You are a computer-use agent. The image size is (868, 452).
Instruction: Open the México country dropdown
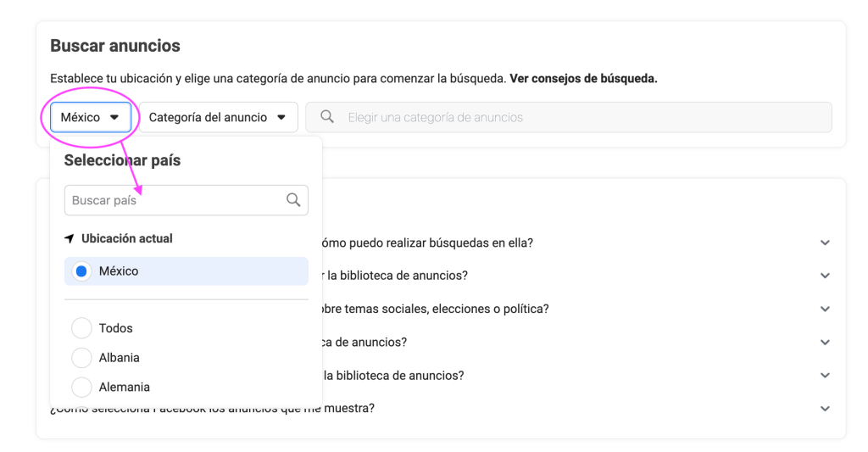pyautogui.click(x=91, y=117)
